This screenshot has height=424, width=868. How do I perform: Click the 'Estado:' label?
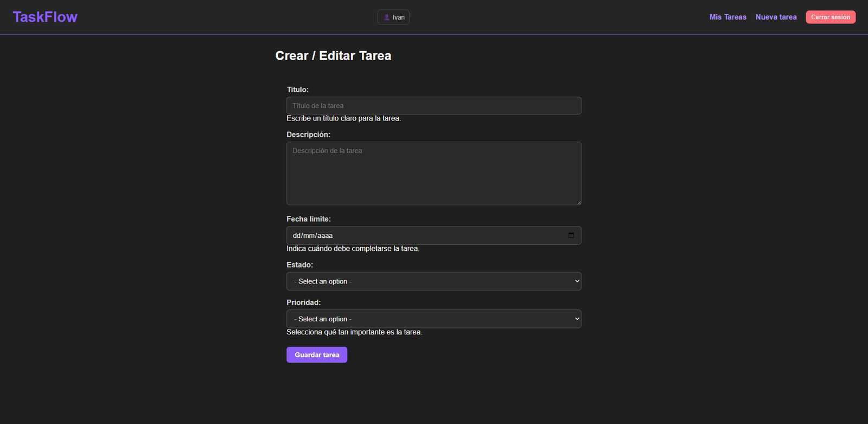pyautogui.click(x=300, y=265)
